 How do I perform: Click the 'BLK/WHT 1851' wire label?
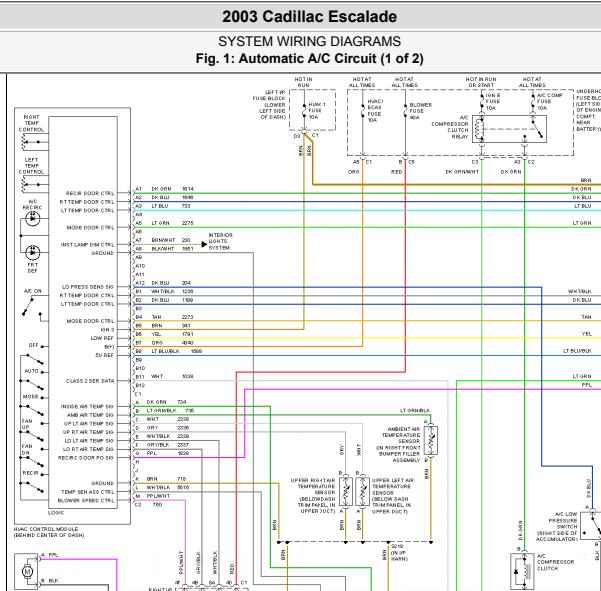point(172,249)
